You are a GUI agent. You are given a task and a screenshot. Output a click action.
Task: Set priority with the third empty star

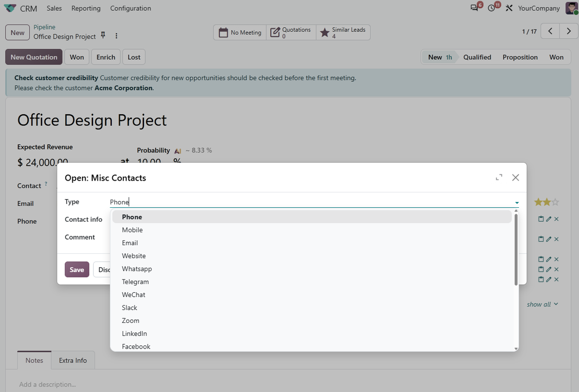(x=555, y=202)
